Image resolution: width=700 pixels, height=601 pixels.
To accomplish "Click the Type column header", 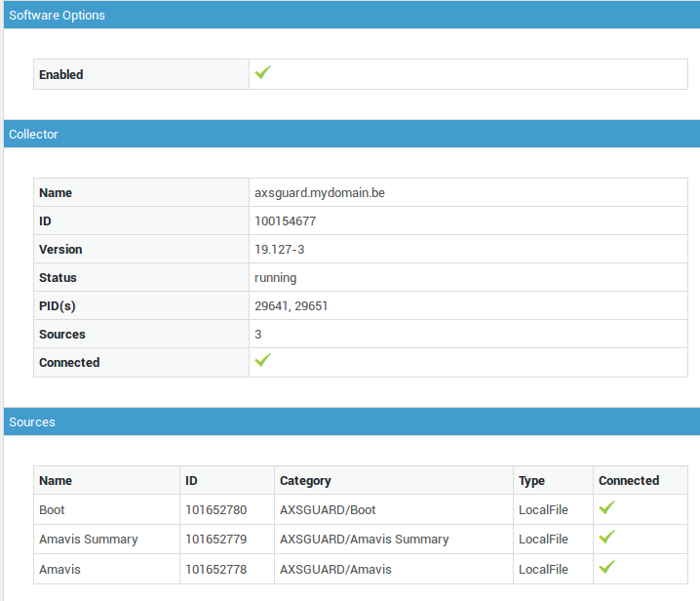I will 531,481.
